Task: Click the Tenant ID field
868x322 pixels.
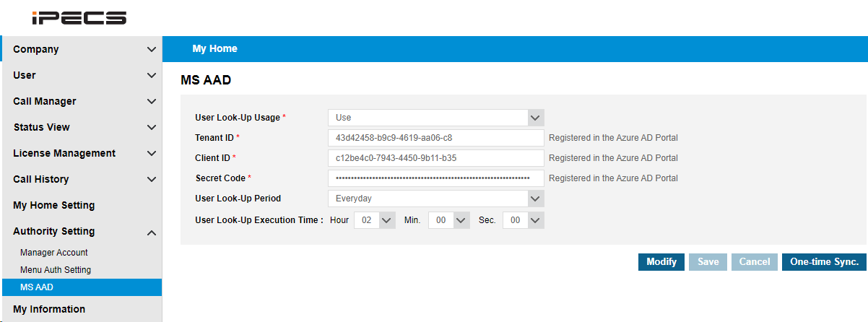Action: click(435, 138)
